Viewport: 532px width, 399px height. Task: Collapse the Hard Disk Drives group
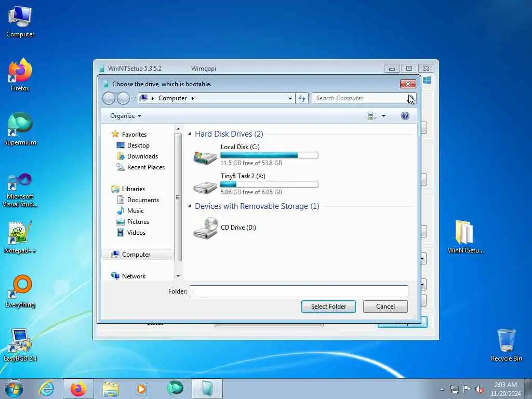click(190, 134)
